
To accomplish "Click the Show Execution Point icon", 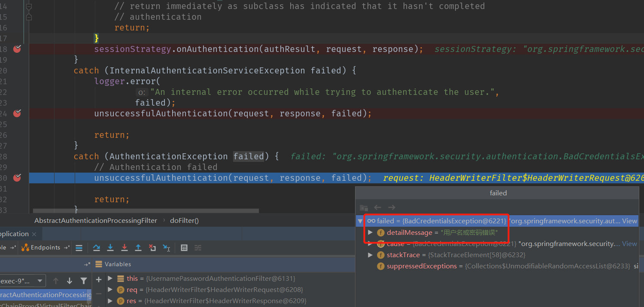I will pos(79,248).
